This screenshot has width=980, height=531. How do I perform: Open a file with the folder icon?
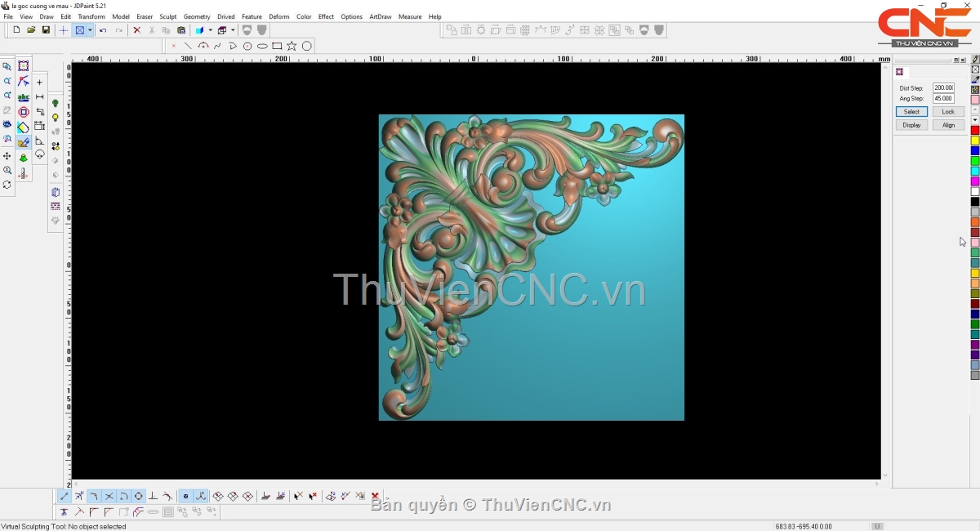31,30
